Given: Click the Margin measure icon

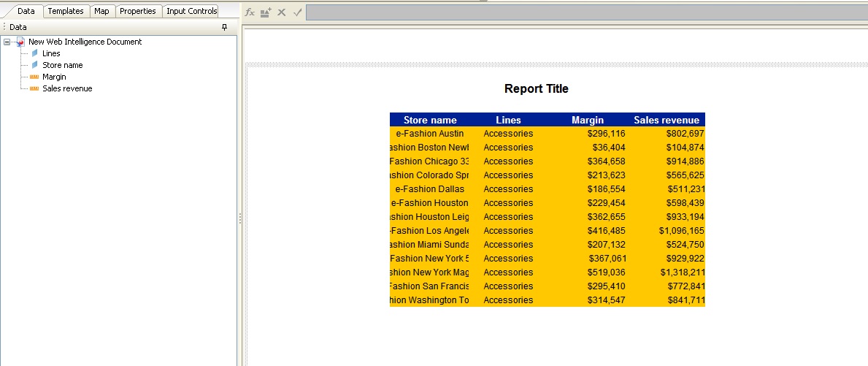Looking at the screenshot, I should (x=34, y=77).
